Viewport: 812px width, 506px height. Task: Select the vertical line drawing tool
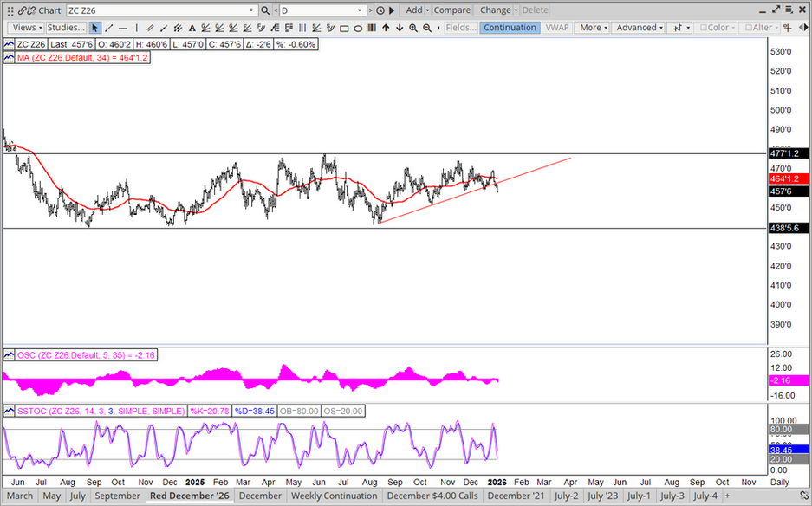click(x=136, y=28)
